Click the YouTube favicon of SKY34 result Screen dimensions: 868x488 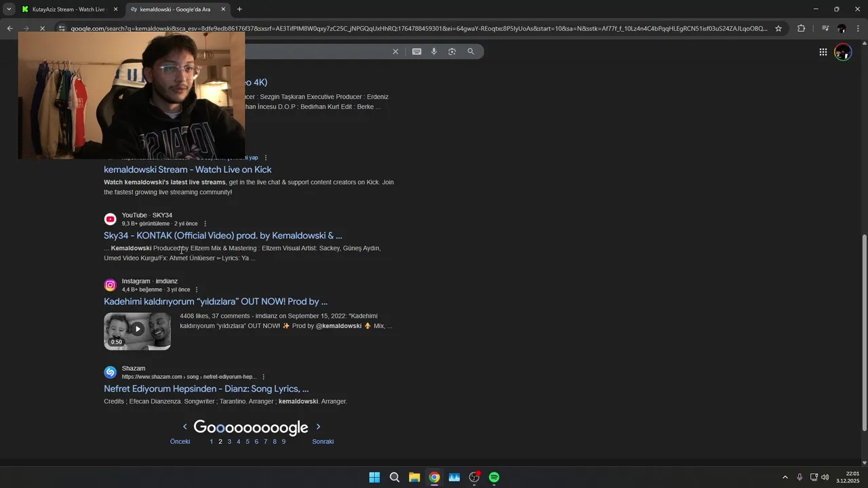(110, 219)
